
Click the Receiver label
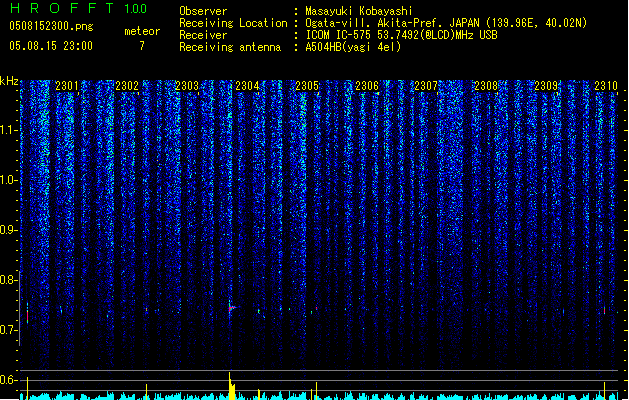(203, 35)
